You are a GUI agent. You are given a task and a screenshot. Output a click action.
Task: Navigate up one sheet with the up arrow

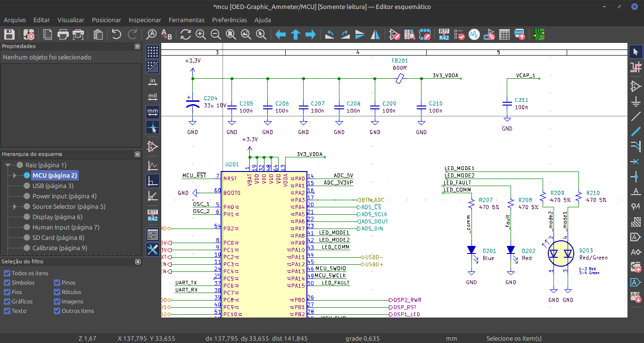click(296, 34)
